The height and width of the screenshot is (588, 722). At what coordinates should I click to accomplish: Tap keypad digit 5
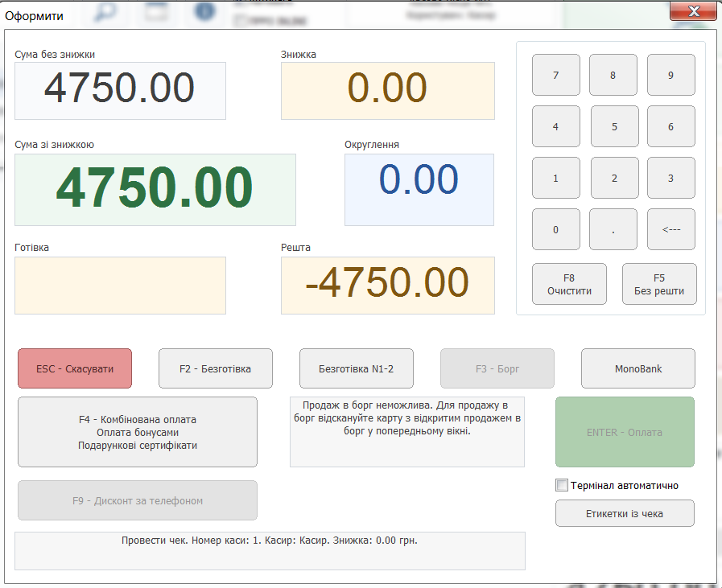(x=614, y=126)
